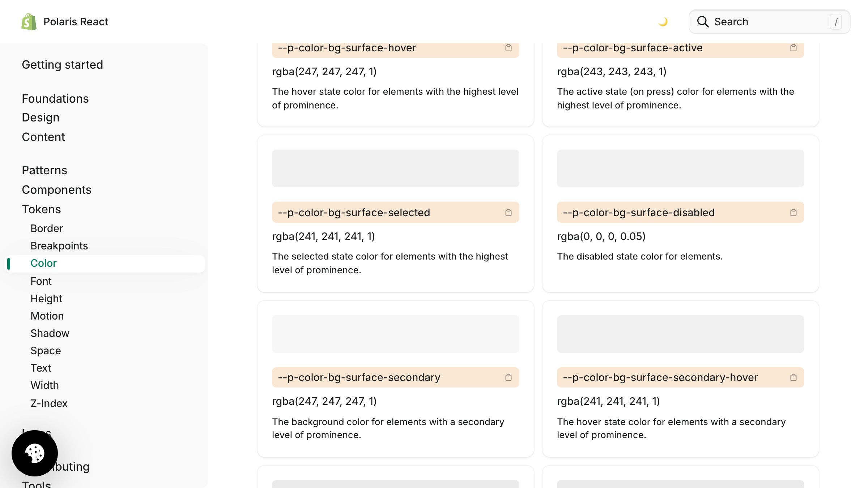Copy the --p-color-bg-surface-secondary-hover token
This screenshot has width=868, height=488.
tap(793, 377)
